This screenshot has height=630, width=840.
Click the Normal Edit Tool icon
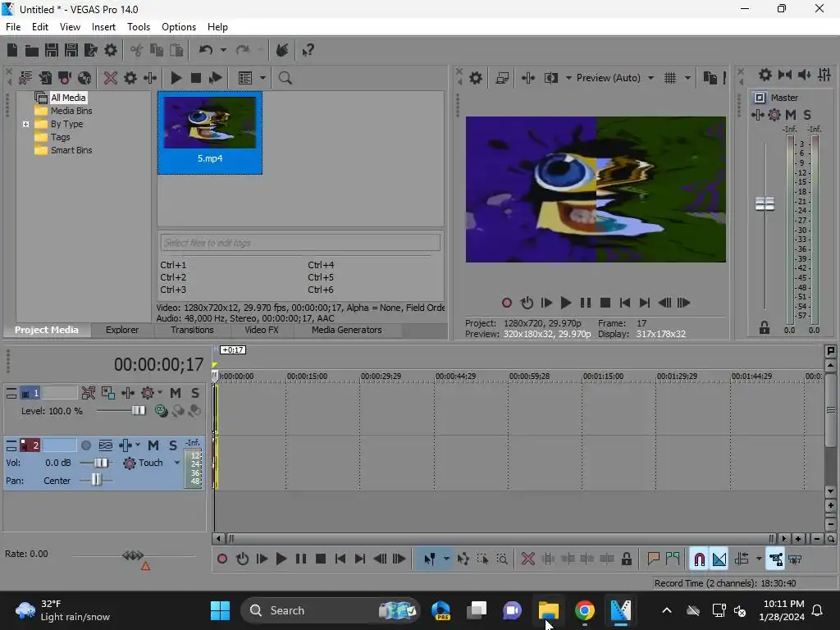429,559
